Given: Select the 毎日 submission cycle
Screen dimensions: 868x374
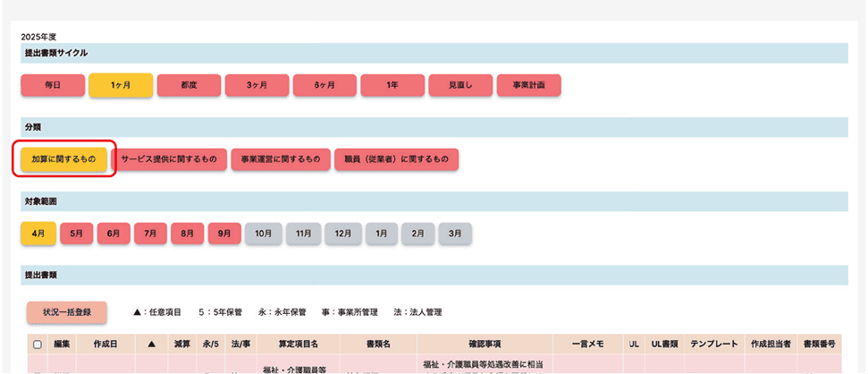Looking at the screenshot, I should (x=53, y=86).
